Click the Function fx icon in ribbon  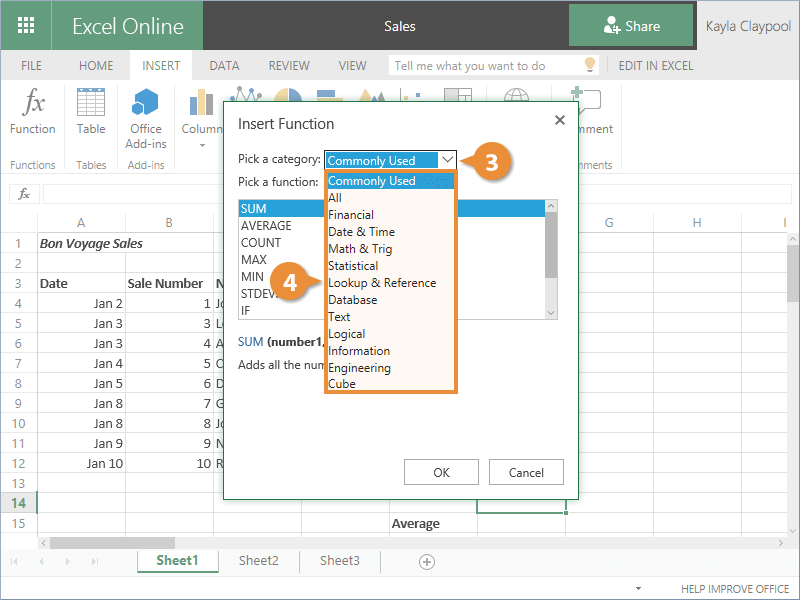(x=33, y=103)
